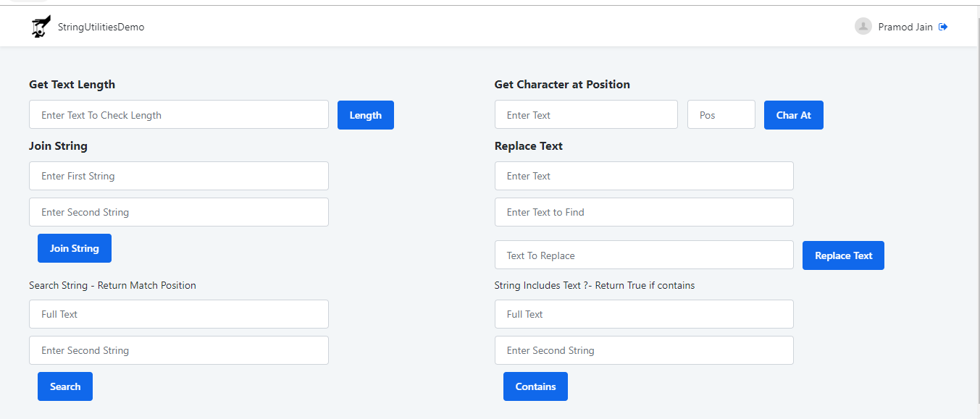This screenshot has height=419, width=980.
Task: Select the Enter First String field
Action: pos(179,176)
